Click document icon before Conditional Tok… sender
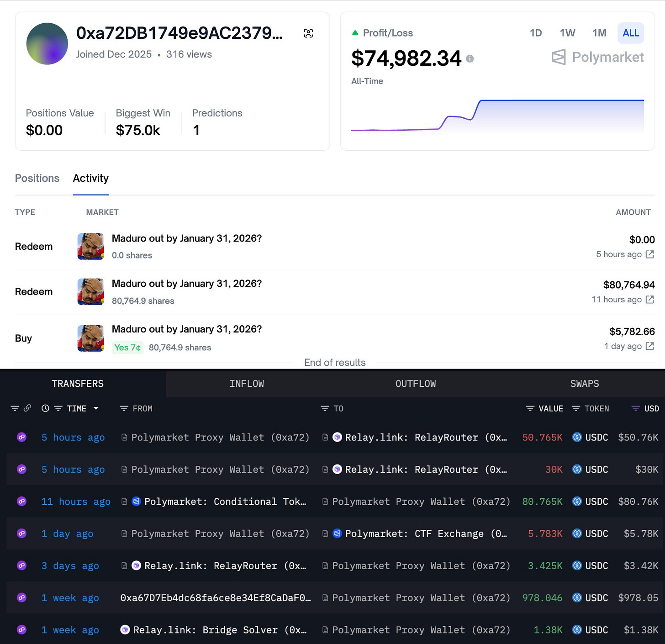The height and width of the screenshot is (644, 665). pyautogui.click(x=124, y=501)
